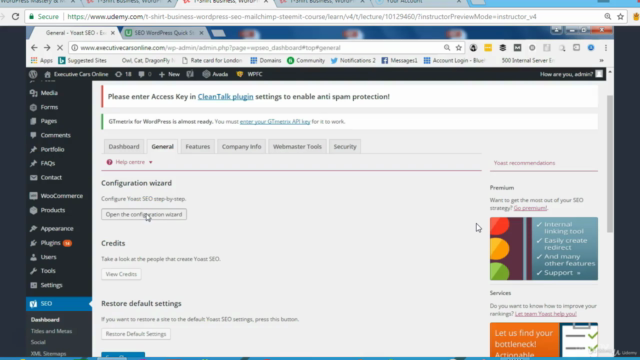Switch to the General tab
Viewport: 640px width, 360px height.
[162, 146]
